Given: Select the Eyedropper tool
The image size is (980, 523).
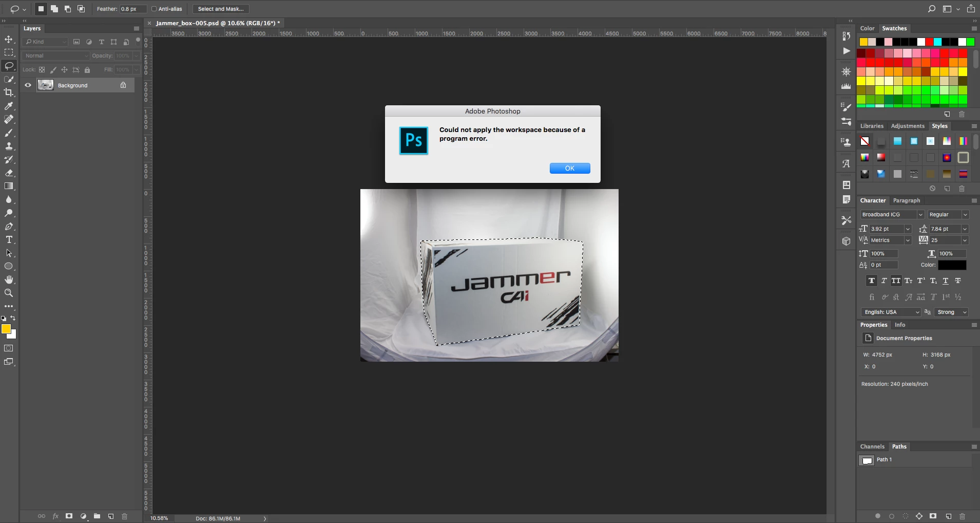Looking at the screenshot, I should click(x=9, y=106).
